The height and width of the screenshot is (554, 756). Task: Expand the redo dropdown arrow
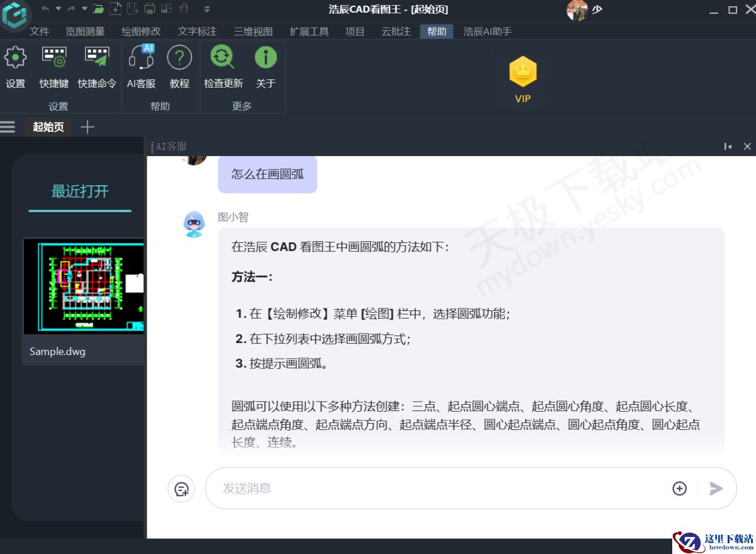pyautogui.click(x=83, y=9)
